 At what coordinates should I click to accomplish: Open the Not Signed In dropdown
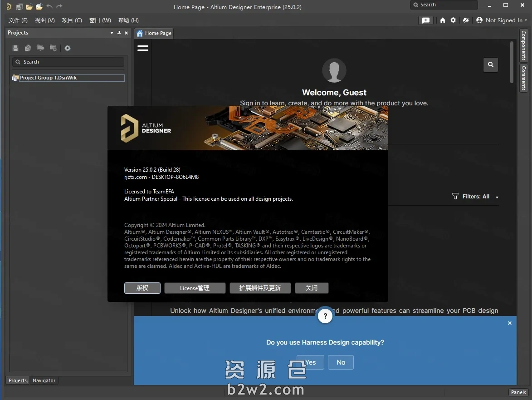pyautogui.click(x=502, y=20)
